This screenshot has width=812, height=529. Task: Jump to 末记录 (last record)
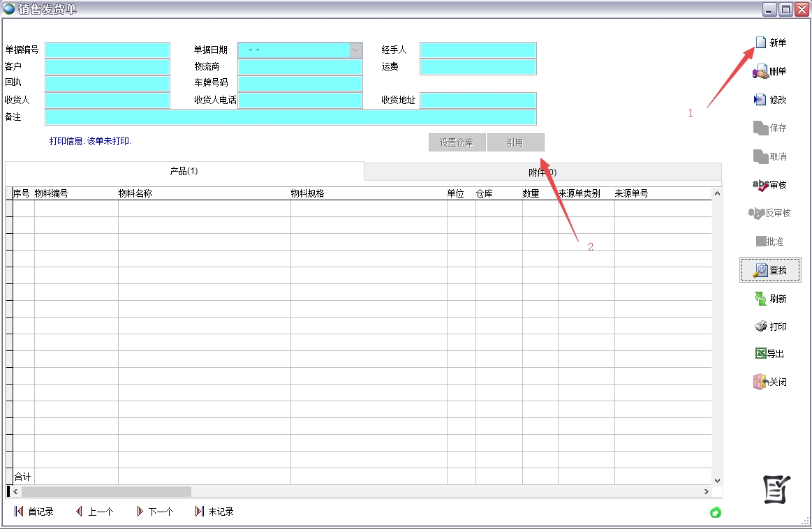pyautogui.click(x=214, y=512)
